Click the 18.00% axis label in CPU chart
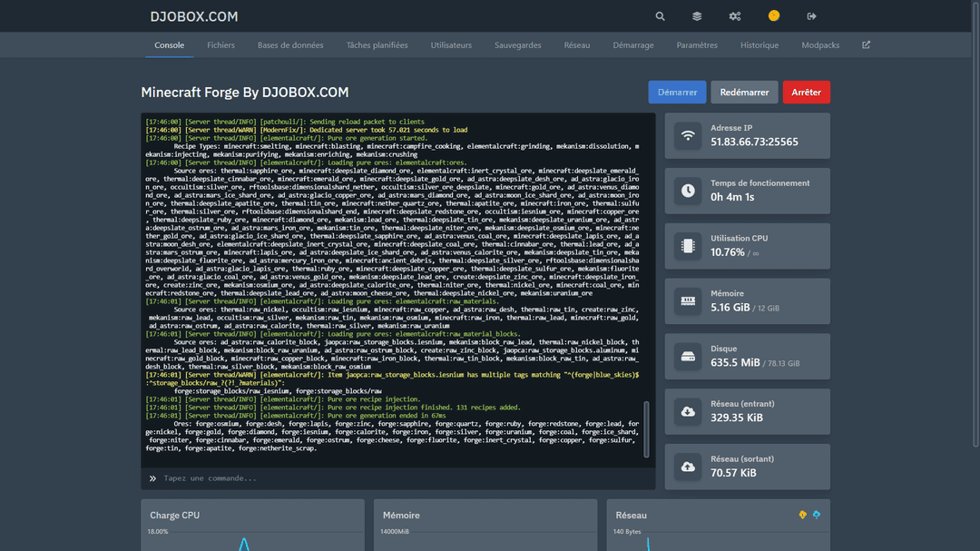 [x=158, y=532]
